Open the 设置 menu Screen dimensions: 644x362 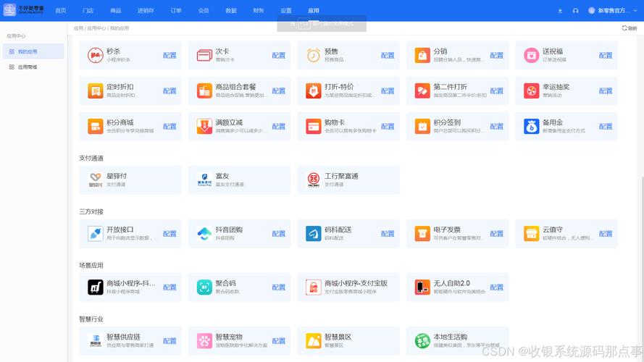tap(286, 11)
